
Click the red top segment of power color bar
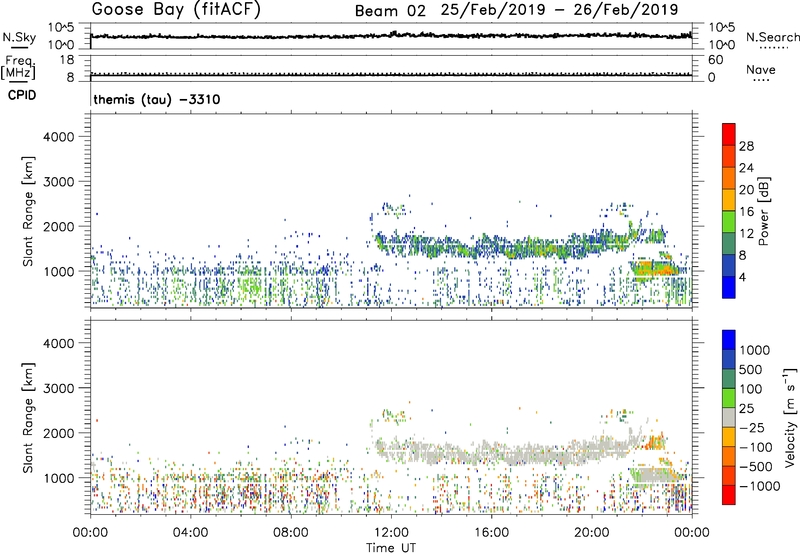[x=729, y=134]
